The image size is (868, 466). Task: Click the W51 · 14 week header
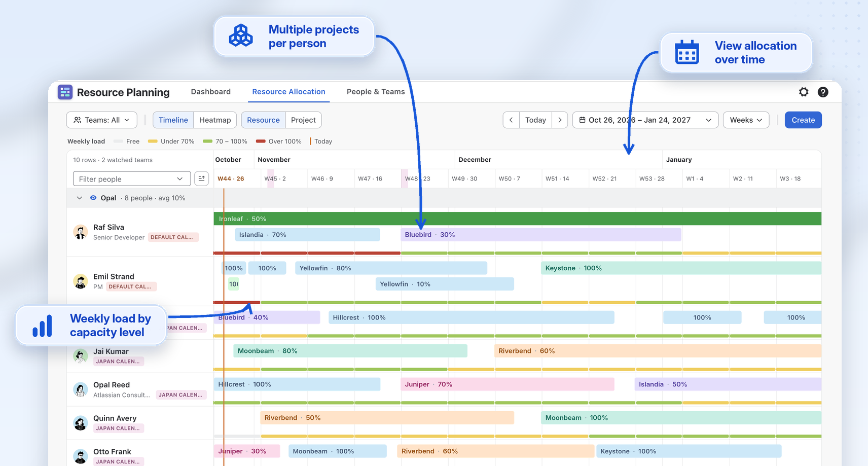click(557, 178)
